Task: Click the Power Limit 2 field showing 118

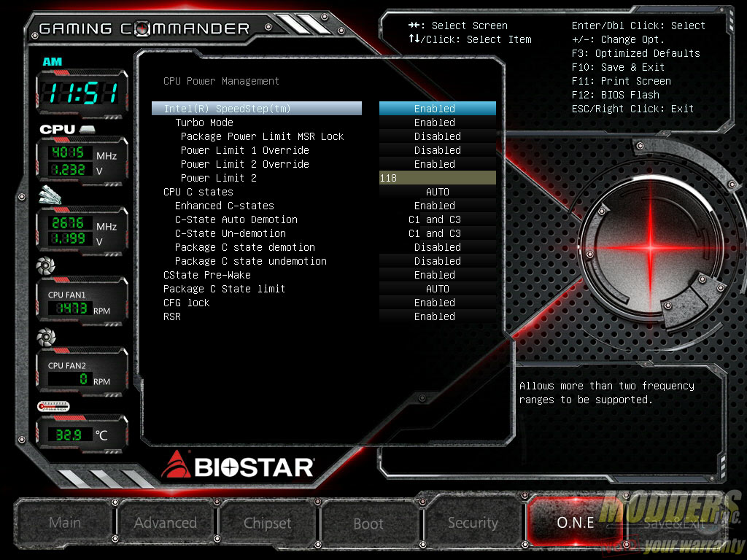Action: 438,178
